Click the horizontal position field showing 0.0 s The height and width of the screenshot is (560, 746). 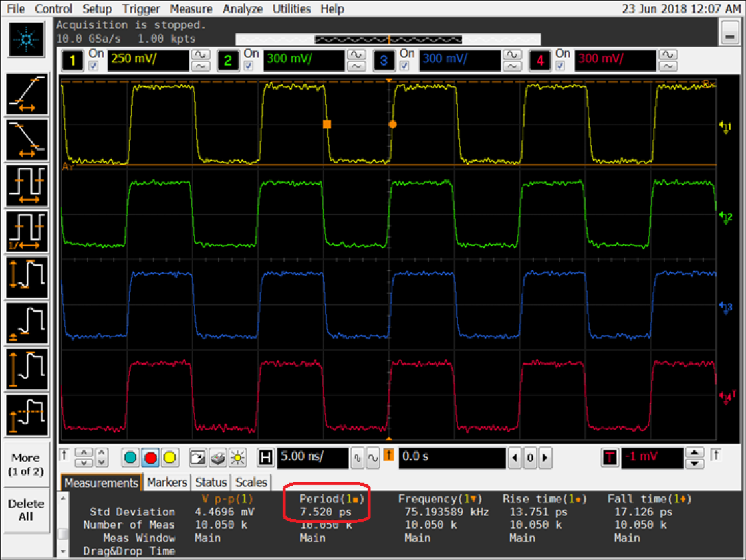click(x=451, y=458)
